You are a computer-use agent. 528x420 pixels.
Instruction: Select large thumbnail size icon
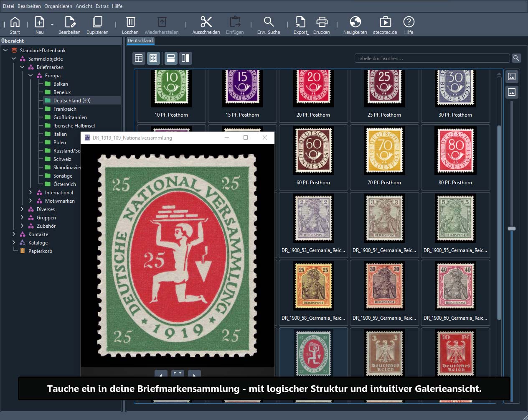[512, 76]
